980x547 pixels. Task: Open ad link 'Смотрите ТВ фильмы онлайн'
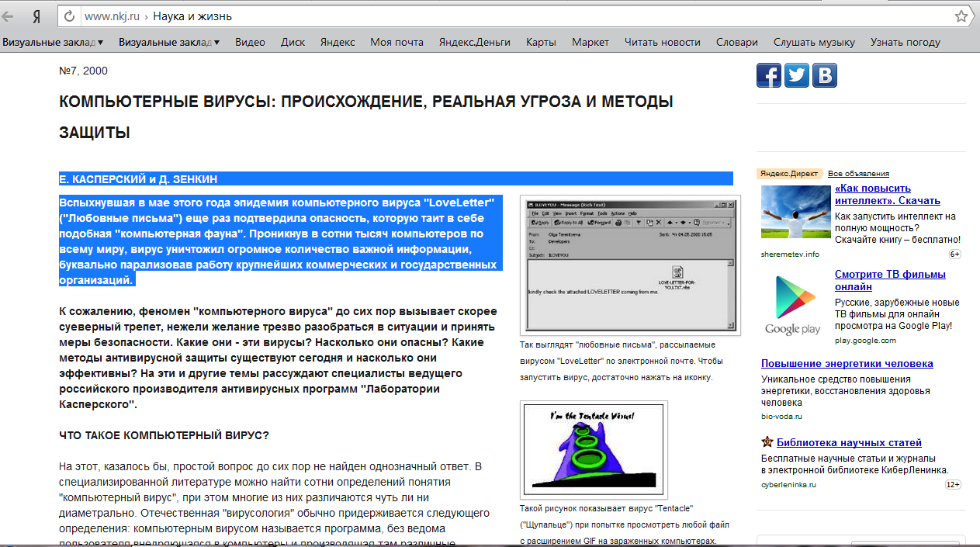click(890, 280)
